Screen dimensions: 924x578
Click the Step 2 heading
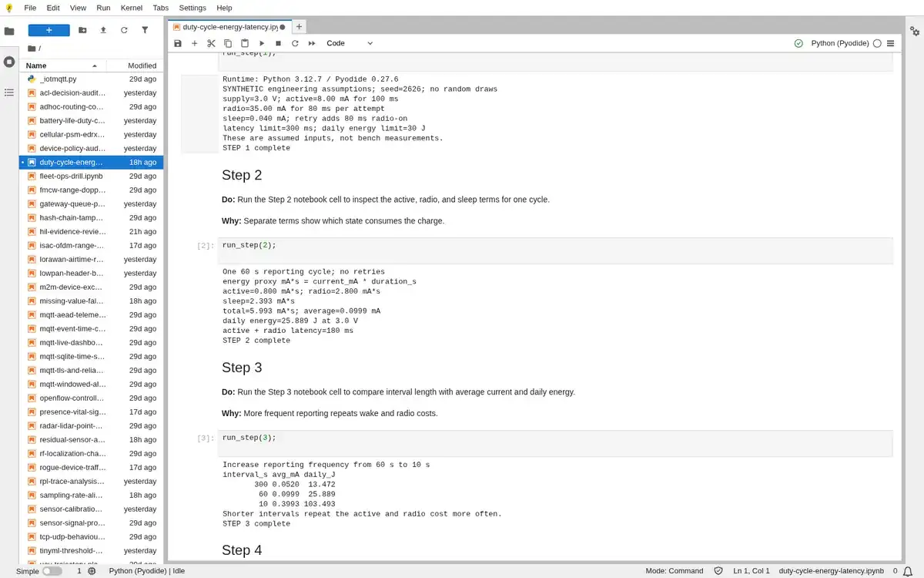[x=242, y=175]
